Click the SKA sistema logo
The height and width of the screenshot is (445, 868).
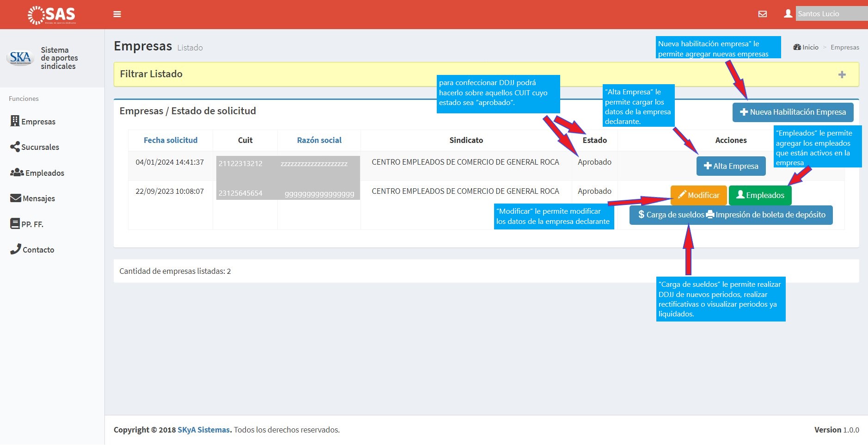coord(20,58)
